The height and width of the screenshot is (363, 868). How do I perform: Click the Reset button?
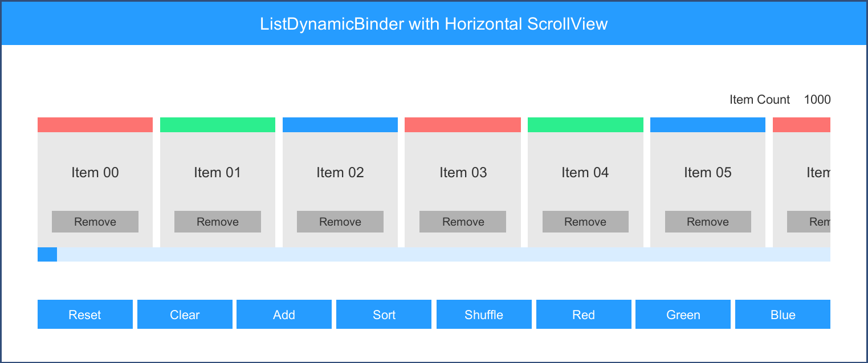tap(85, 315)
